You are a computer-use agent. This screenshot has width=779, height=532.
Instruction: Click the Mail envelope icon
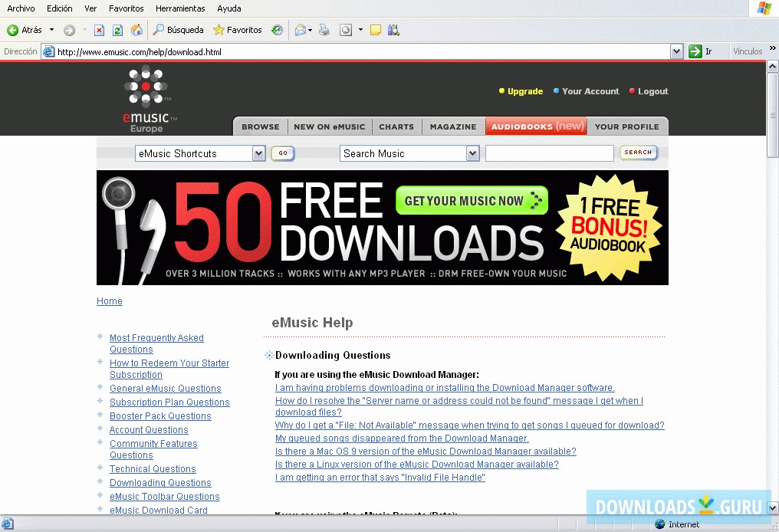pos(300,31)
